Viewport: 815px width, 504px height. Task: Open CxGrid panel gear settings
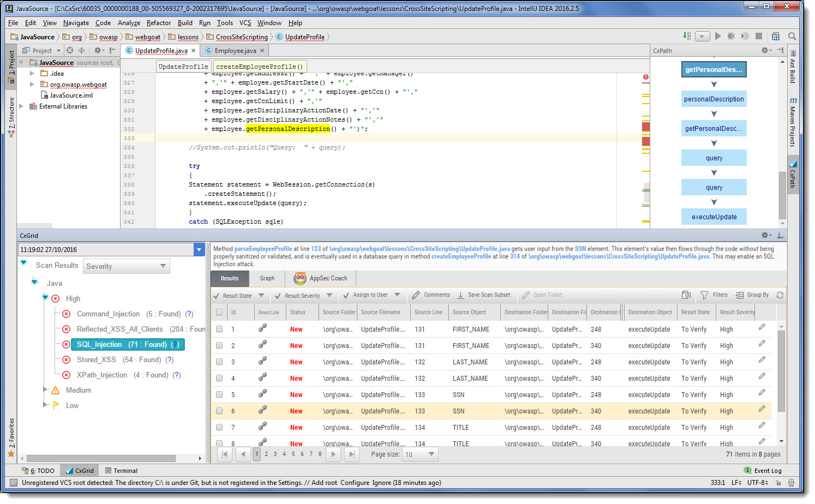(x=766, y=235)
